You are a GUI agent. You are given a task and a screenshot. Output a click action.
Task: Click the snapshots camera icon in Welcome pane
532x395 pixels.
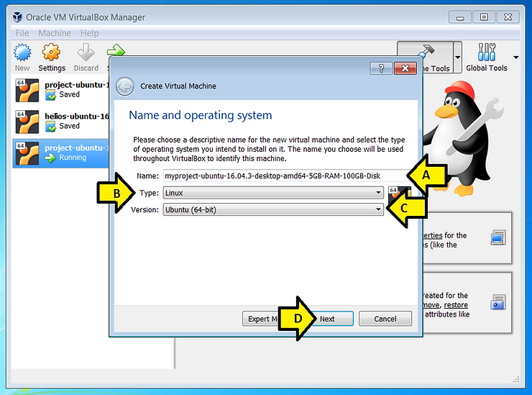(x=498, y=302)
